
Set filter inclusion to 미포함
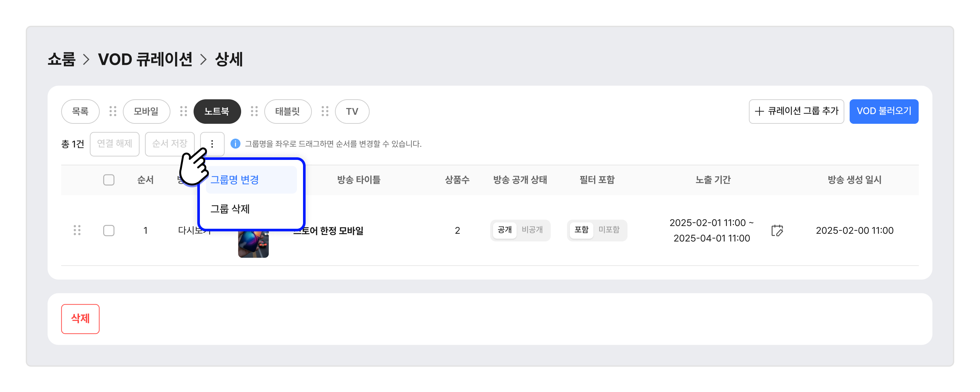click(x=609, y=230)
